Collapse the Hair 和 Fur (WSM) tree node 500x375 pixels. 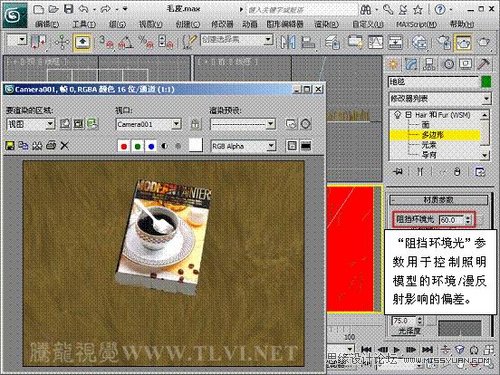coord(408,115)
